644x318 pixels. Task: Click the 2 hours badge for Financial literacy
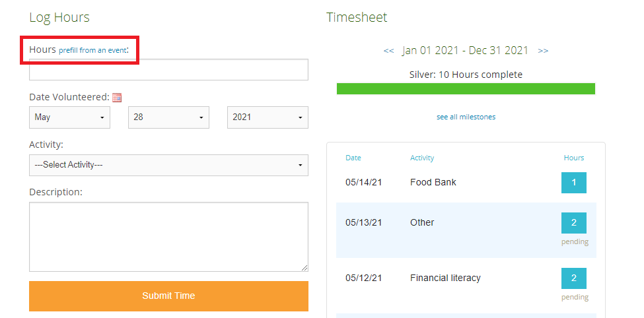573,278
